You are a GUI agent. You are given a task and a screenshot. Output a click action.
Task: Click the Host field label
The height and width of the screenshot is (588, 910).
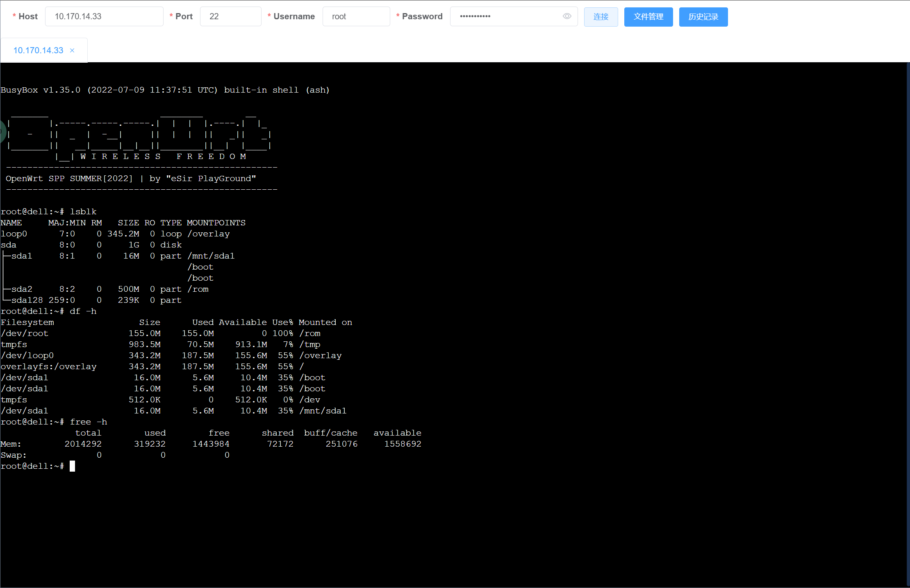point(28,16)
